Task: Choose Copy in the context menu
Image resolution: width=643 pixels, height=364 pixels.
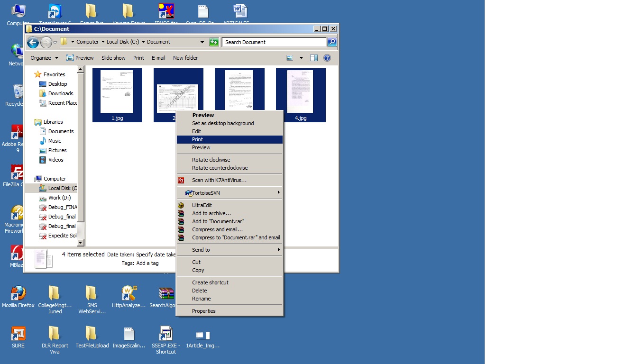Action: pyautogui.click(x=230, y=270)
